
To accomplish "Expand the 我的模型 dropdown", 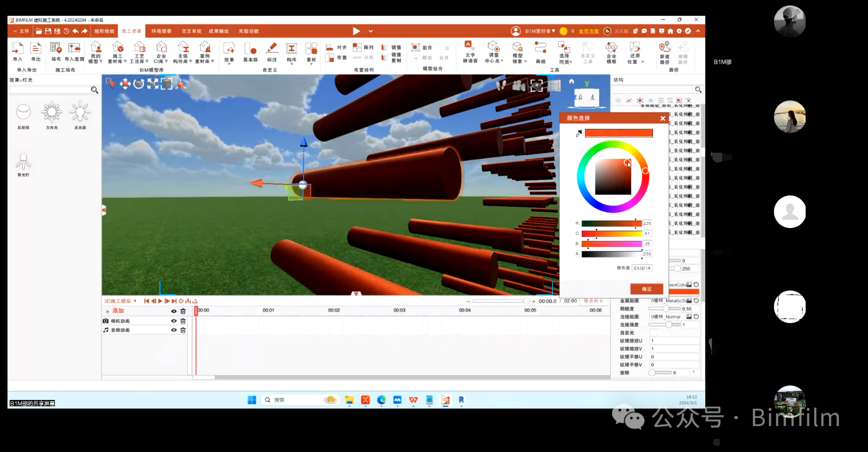I will coord(96,53).
